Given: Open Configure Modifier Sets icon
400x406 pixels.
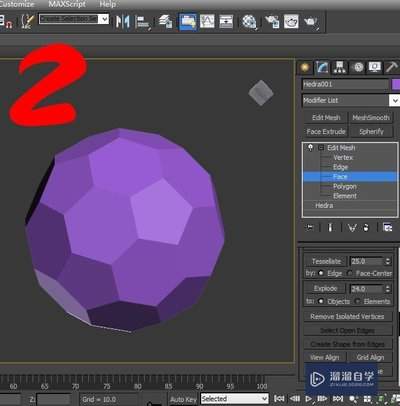Looking at the screenshot, I should 388,228.
